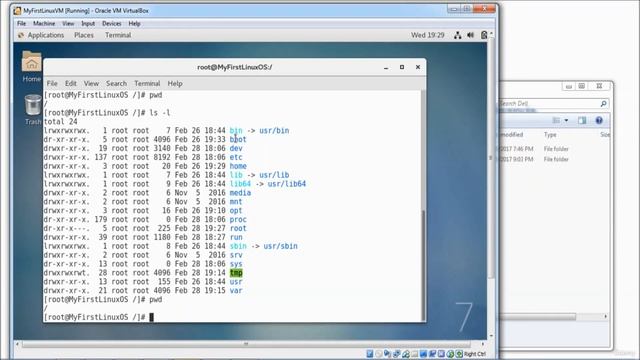The image size is (640, 360).
Task: Click the 'home' directory name in listing
Action: (x=238, y=166)
